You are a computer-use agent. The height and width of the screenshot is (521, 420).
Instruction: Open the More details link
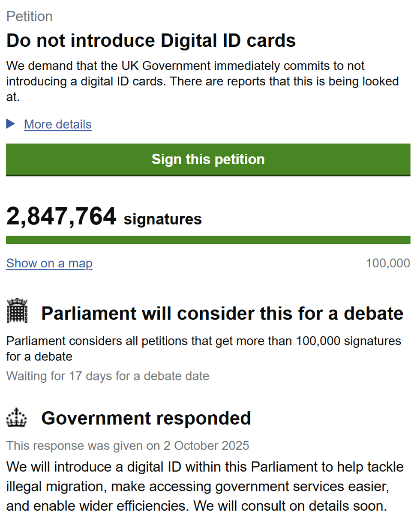(x=58, y=124)
